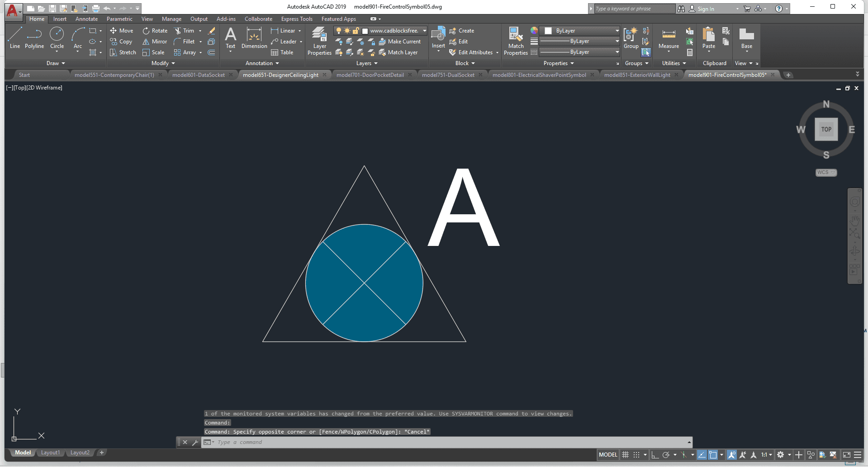
Task: Toggle snap mode dots icon
Action: pyautogui.click(x=636, y=455)
